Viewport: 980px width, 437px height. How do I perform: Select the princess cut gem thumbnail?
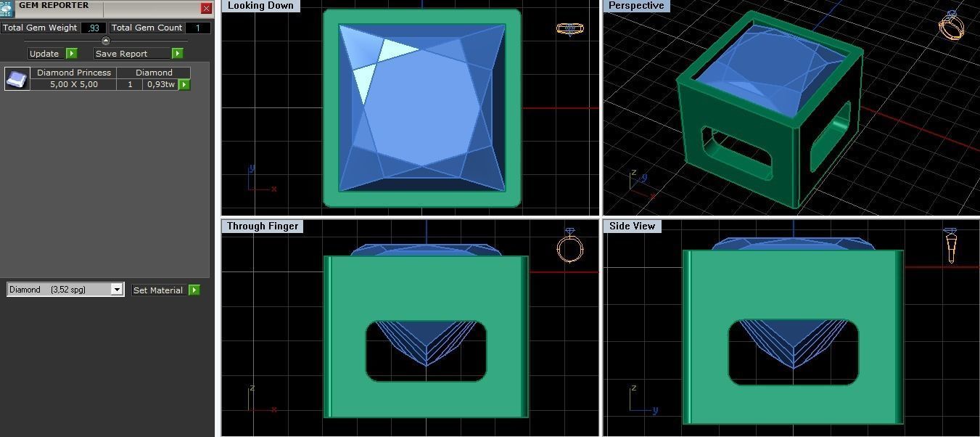click(x=17, y=78)
